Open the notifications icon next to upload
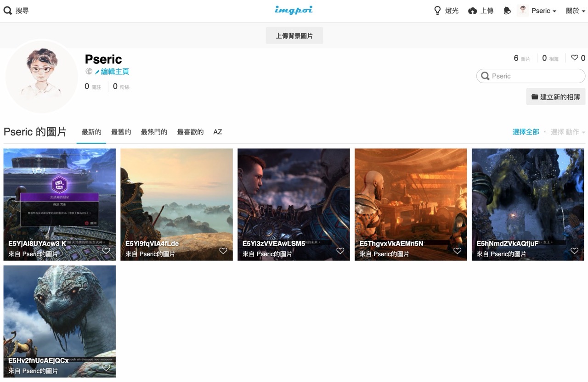Image resolution: width=588 pixels, height=382 pixels. 507,11
